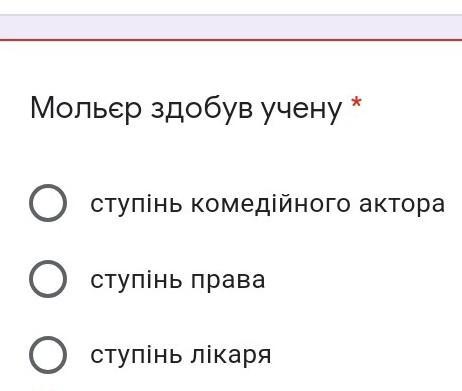Click the word 'лікаря' in third option
The width and height of the screenshot is (462, 391).
[231, 355]
